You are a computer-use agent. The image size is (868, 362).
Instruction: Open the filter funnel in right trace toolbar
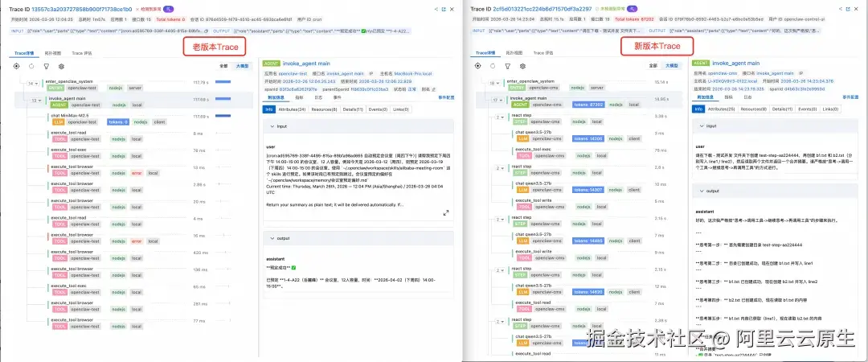coord(508,66)
